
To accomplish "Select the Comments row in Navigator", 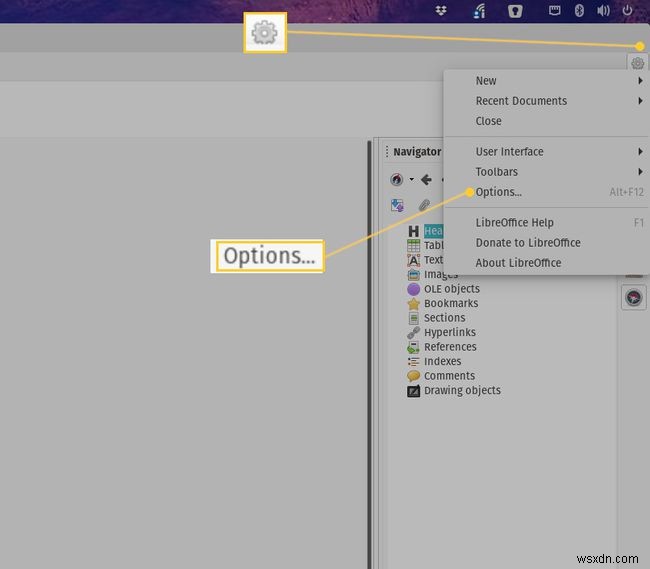I will point(441,376).
